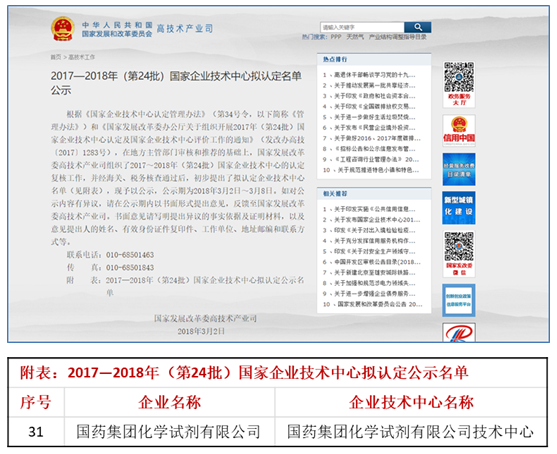Click the fax number 010-68501843

point(130,267)
